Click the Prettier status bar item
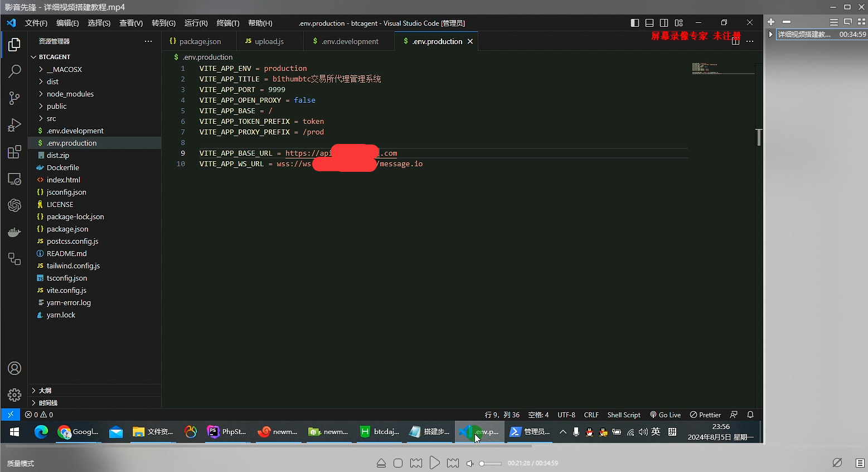Image resolution: width=868 pixels, height=472 pixels. click(705, 415)
